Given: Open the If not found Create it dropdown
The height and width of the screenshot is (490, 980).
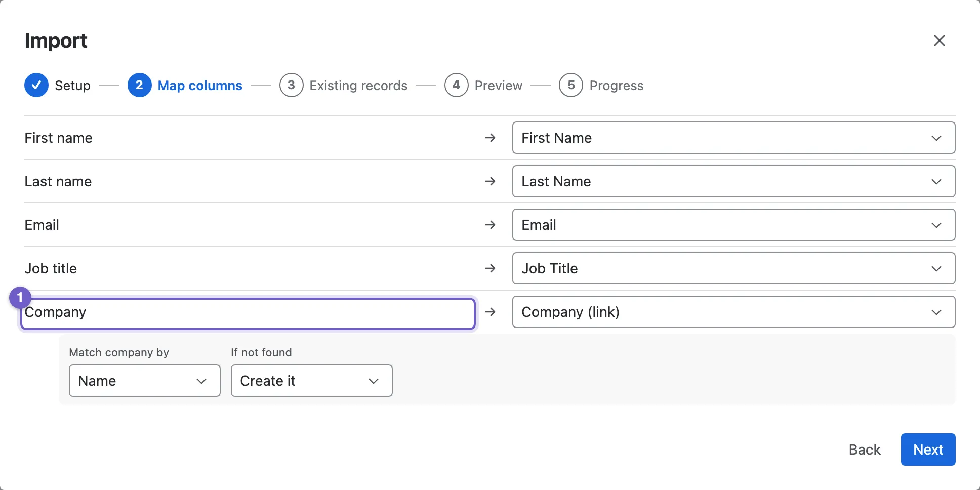Looking at the screenshot, I should [312, 381].
